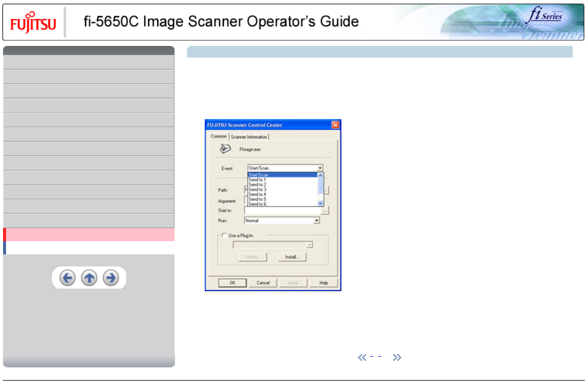Switch to the Scanner Information tab
The width and height of the screenshot is (588, 382).
click(x=249, y=137)
